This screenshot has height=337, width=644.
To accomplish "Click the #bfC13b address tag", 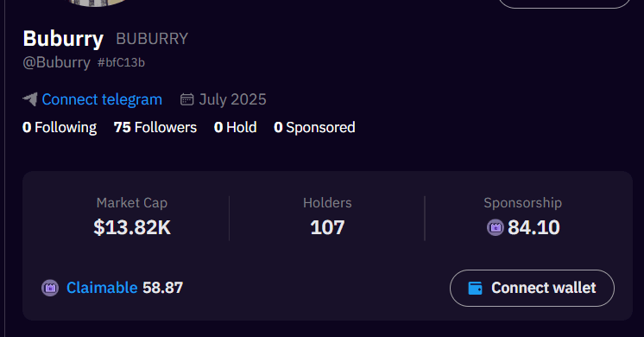I will [121, 62].
